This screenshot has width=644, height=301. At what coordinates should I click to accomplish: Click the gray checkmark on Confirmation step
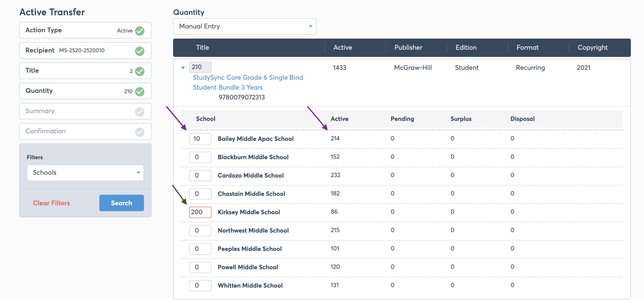coord(140,132)
